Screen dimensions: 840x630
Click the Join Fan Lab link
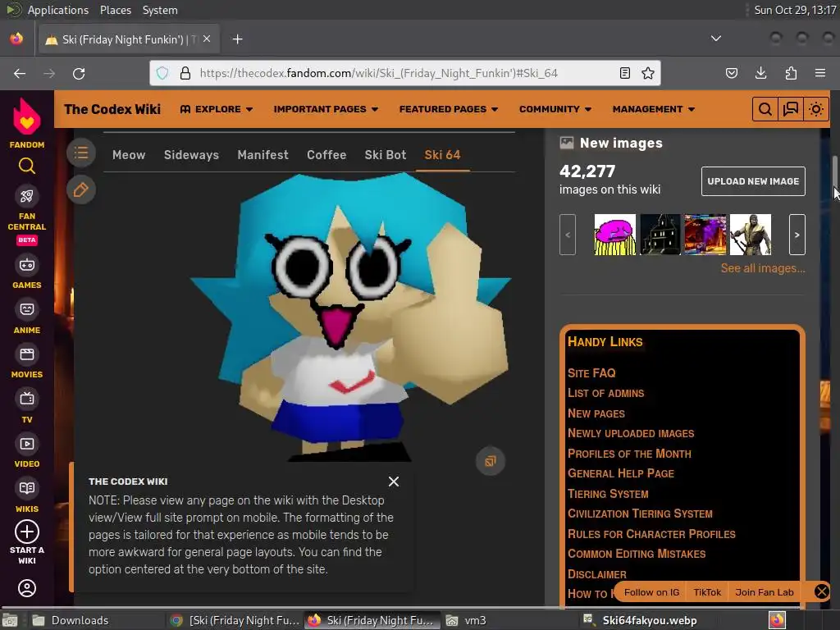[x=764, y=592]
